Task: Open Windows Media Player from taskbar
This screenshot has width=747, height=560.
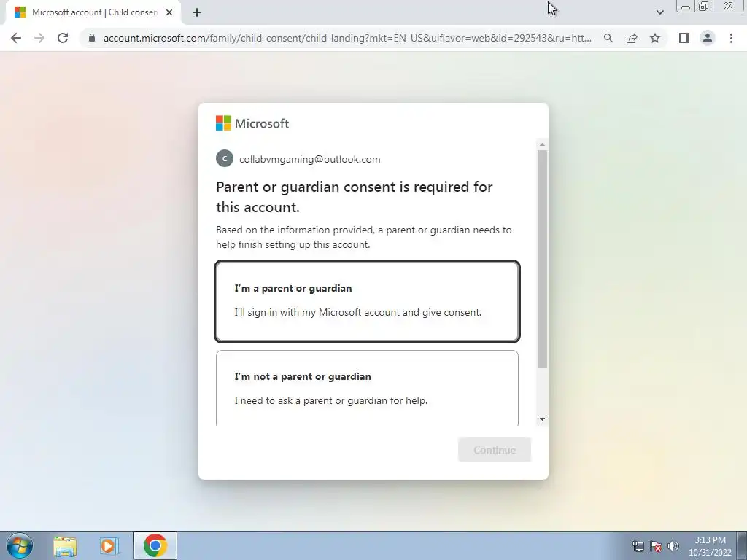Action: pyautogui.click(x=109, y=545)
